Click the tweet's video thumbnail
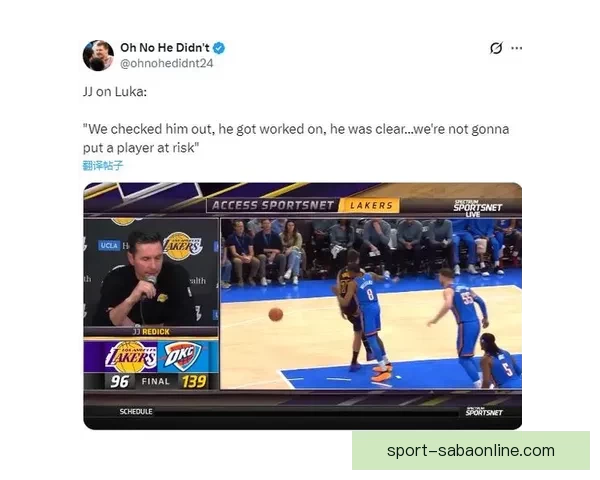This screenshot has width=600, height=480. pos(303,306)
